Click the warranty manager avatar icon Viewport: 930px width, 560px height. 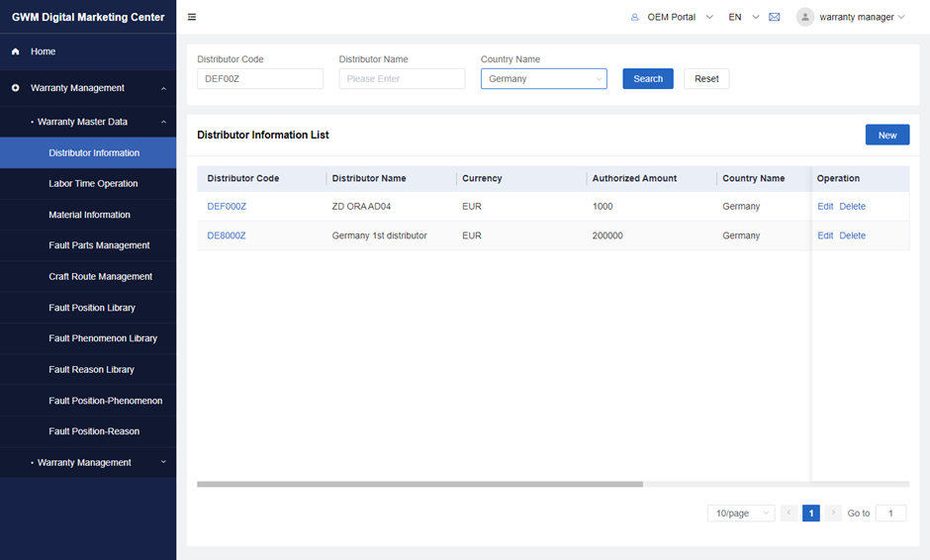[805, 17]
